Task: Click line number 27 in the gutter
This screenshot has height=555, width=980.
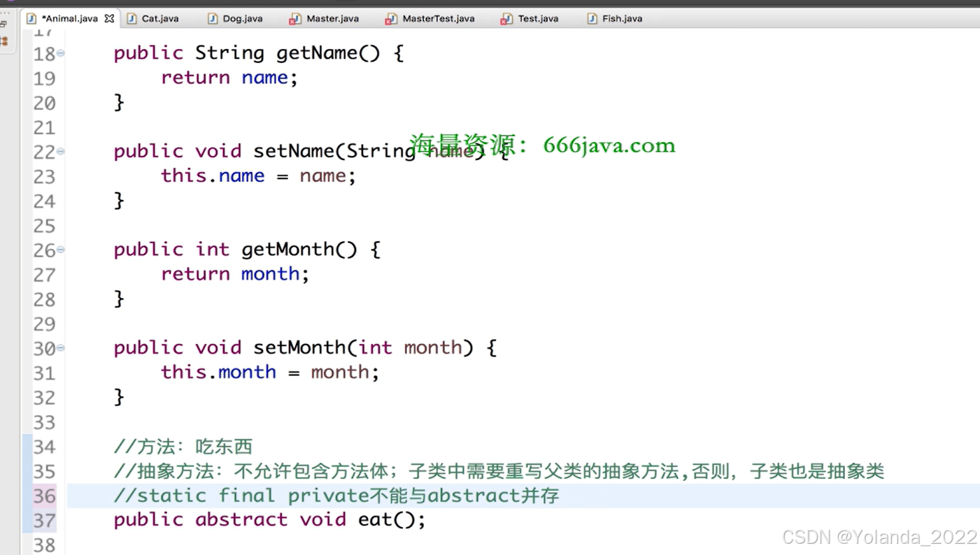Action: [44, 275]
